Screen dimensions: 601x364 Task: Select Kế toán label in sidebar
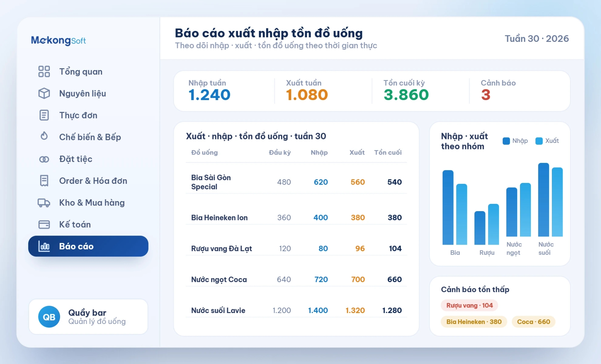point(75,224)
